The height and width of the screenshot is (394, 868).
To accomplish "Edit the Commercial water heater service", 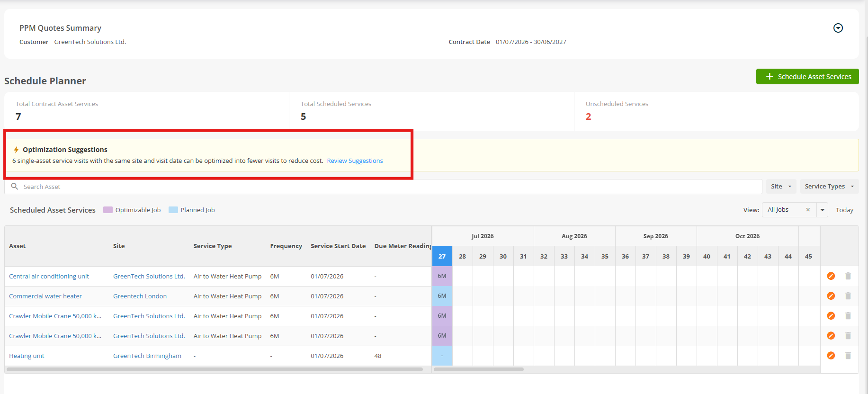I will 831,296.
